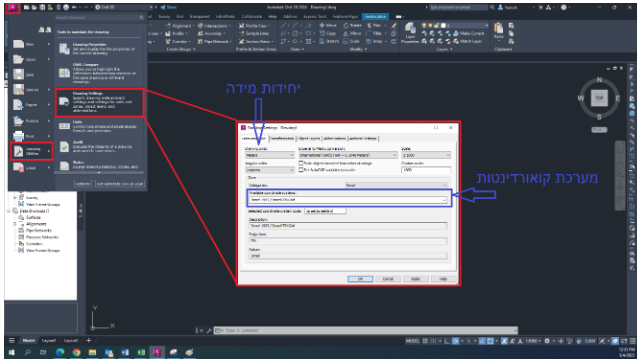The image size is (641, 361).
Task: Open the Scale dropdown in Drawing Settings
Action: click(426, 155)
